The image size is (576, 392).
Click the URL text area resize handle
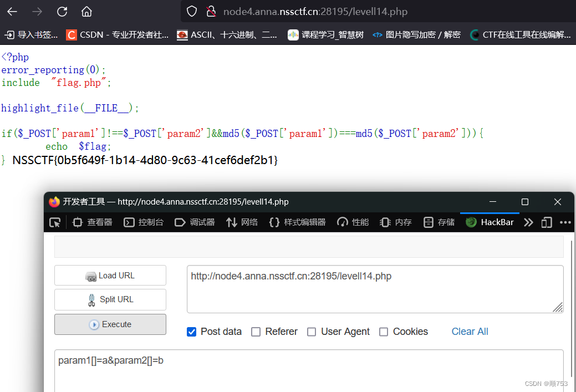(558, 307)
